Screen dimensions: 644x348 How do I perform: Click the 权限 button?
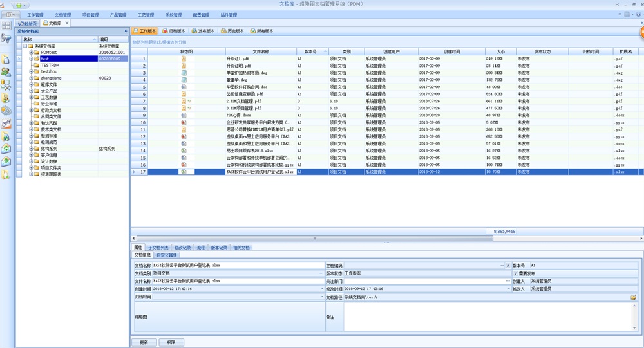pos(171,342)
